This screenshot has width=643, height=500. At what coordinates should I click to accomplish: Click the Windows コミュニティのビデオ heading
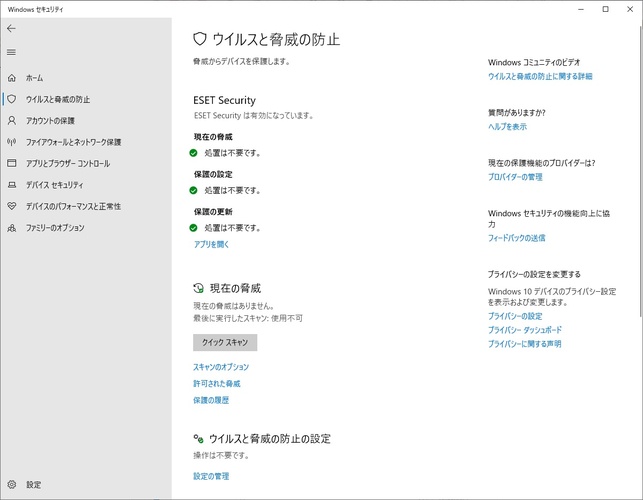coord(534,62)
